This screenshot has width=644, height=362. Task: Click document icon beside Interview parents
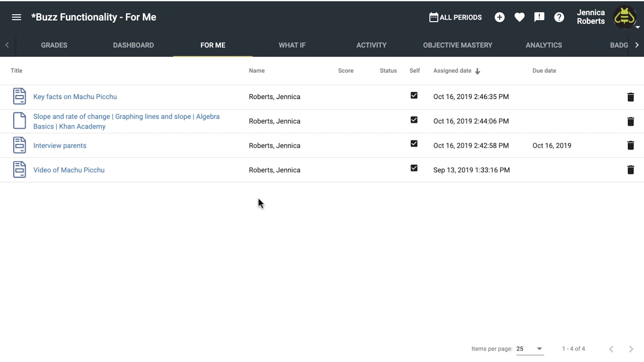19,145
